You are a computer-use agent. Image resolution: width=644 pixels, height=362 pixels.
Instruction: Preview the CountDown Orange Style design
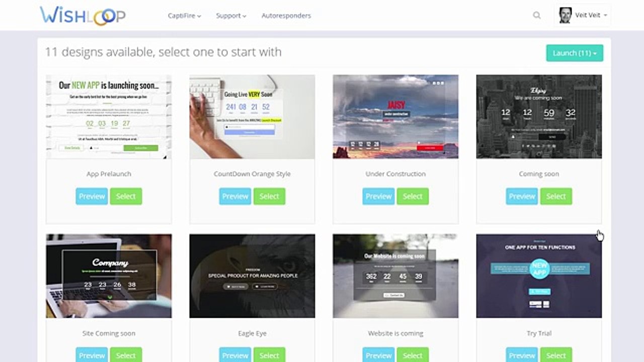pos(235,196)
